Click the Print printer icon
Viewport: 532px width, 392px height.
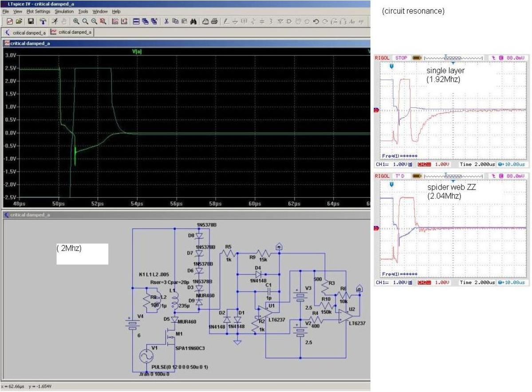pyautogui.click(x=215, y=21)
